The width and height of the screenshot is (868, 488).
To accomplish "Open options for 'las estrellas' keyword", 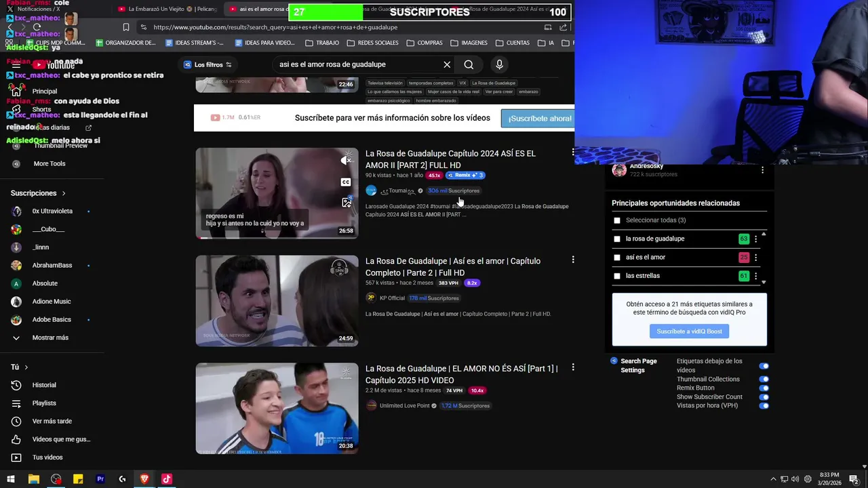I will tap(756, 276).
